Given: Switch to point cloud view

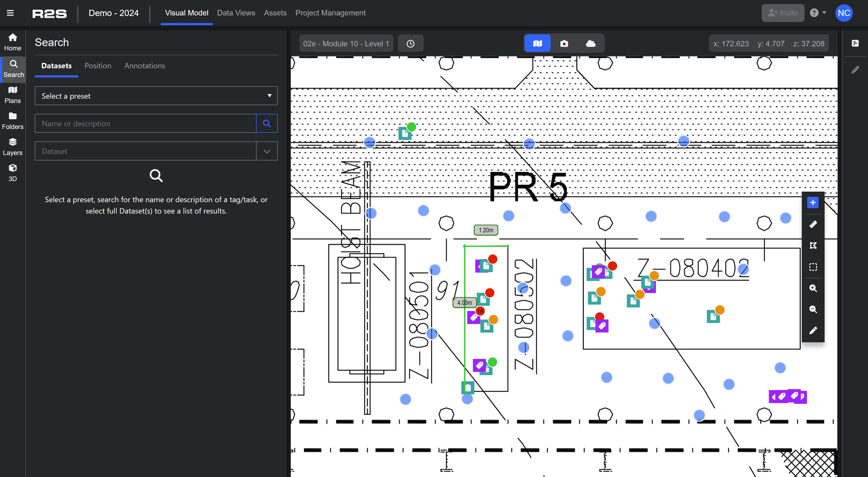Looking at the screenshot, I should (591, 43).
